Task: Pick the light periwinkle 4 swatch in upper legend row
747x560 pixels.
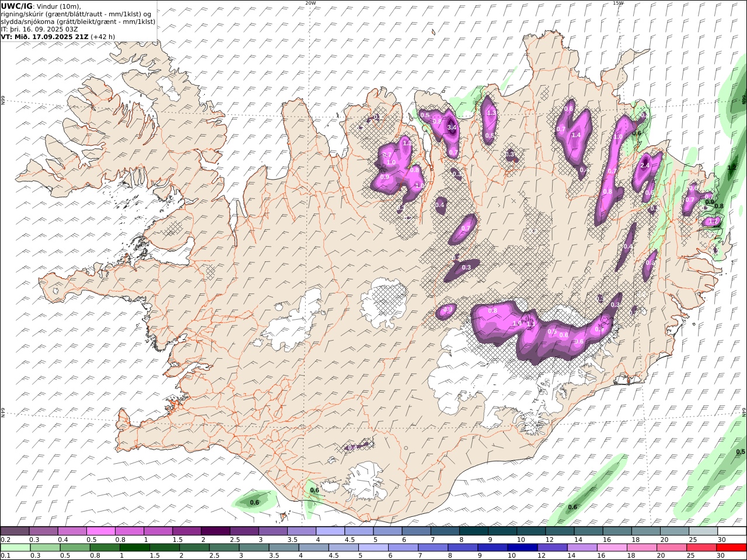Action: [x=330, y=531]
